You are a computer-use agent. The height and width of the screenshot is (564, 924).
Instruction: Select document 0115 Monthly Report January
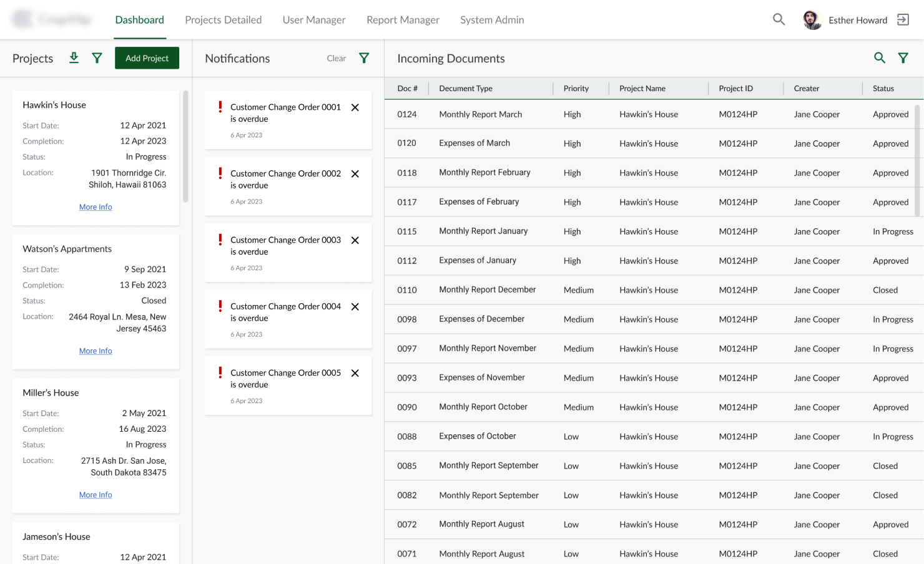tap(654, 231)
